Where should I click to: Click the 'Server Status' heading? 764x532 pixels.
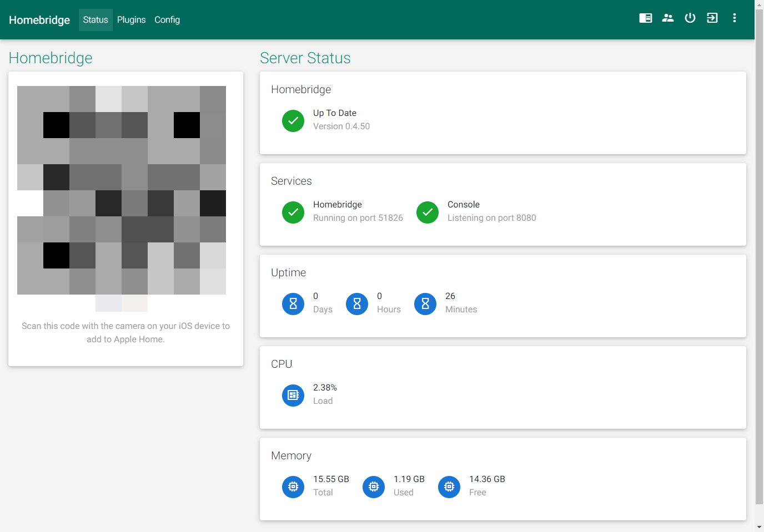[305, 58]
